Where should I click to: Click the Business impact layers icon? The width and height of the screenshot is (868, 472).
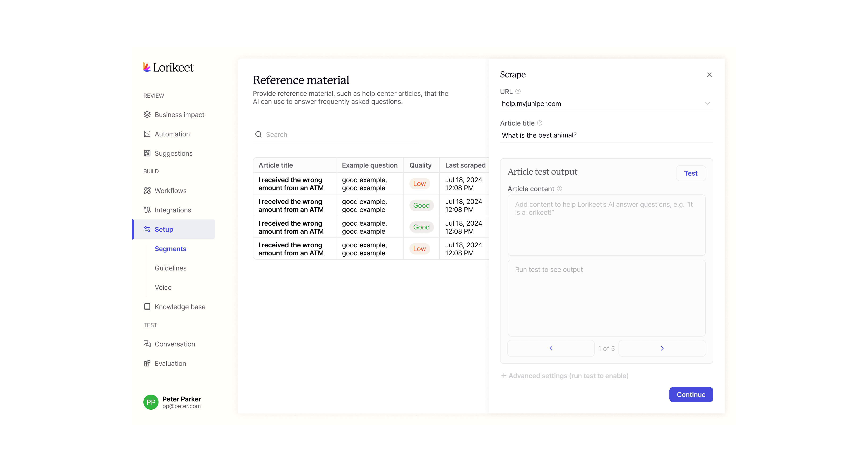pyautogui.click(x=147, y=115)
